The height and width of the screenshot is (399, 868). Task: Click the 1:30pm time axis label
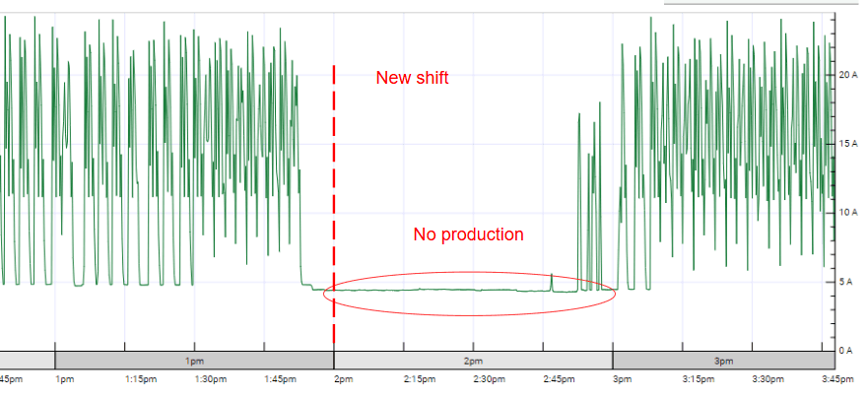(211, 379)
